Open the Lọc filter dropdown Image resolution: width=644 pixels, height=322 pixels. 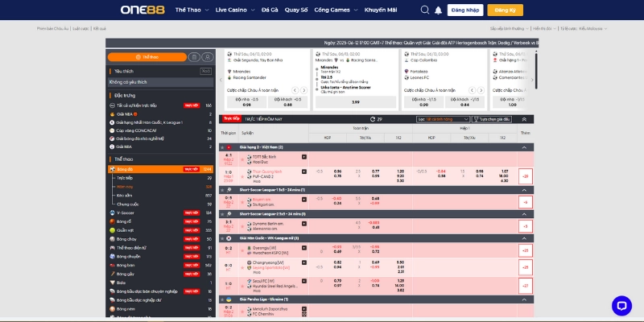tap(443, 119)
